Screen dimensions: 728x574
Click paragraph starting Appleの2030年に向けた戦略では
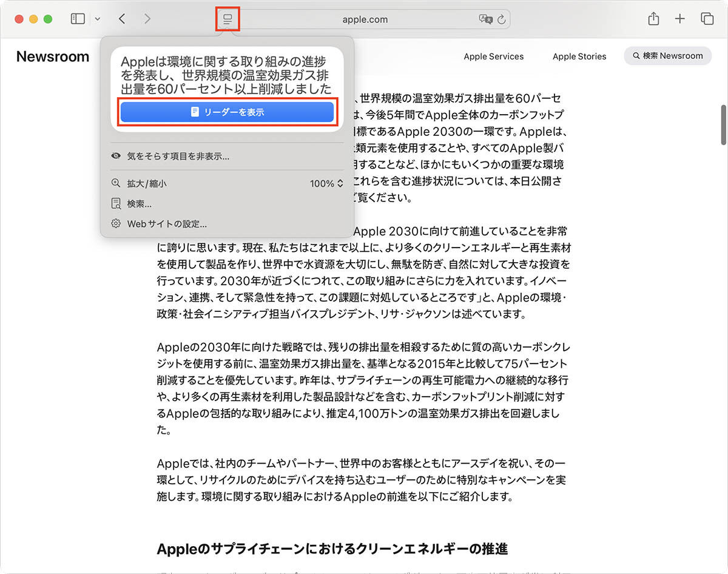click(x=363, y=389)
